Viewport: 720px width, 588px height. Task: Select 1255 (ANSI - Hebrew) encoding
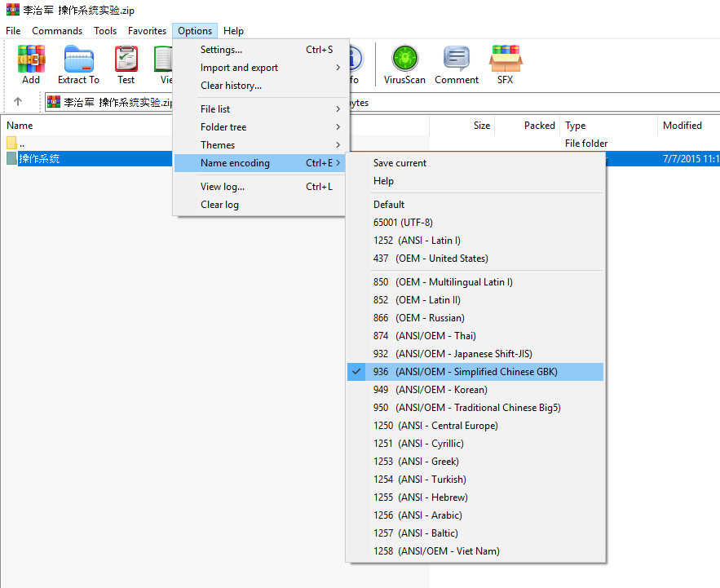click(475, 497)
